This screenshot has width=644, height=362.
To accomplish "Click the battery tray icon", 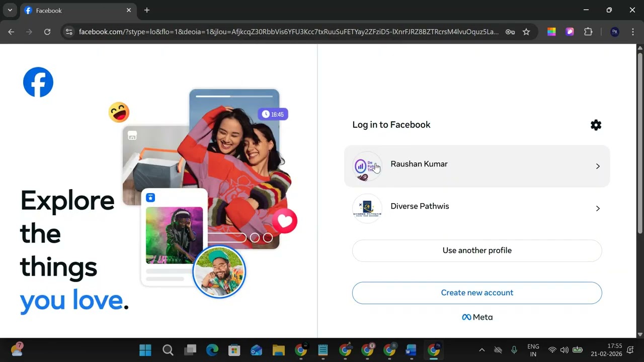I will click(578, 350).
